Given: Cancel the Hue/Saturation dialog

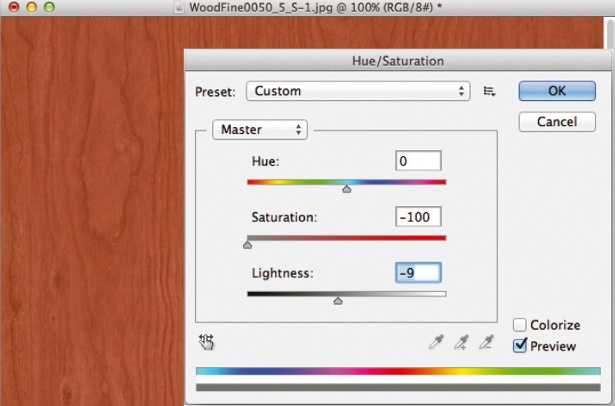Looking at the screenshot, I should tap(557, 122).
